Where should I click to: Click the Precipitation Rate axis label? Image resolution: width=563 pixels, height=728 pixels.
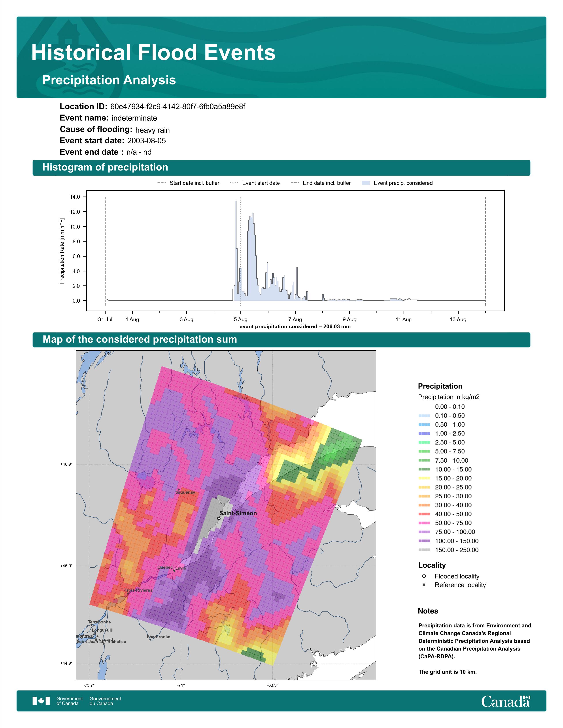coord(62,251)
